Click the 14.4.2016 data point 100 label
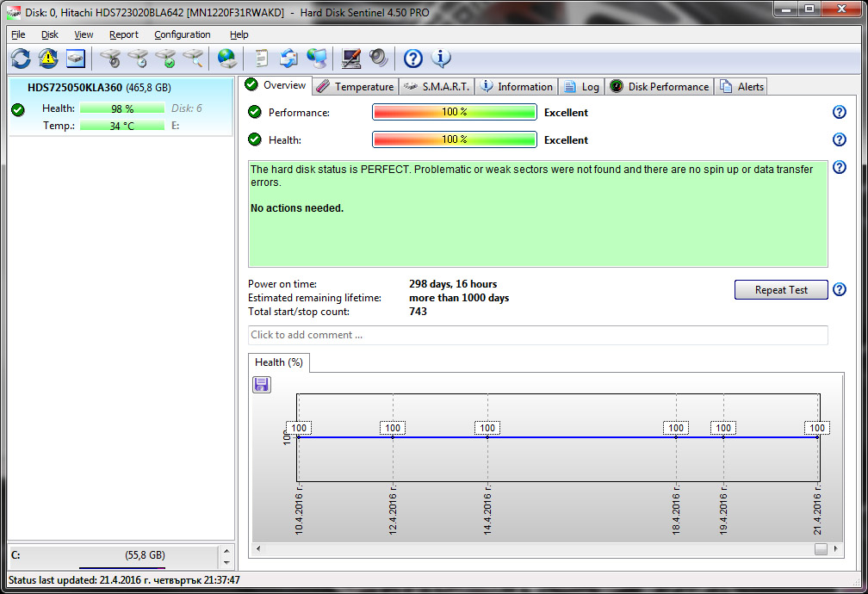Image resolution: width=868 pixels, height=594 pixels. click(487, 428)
